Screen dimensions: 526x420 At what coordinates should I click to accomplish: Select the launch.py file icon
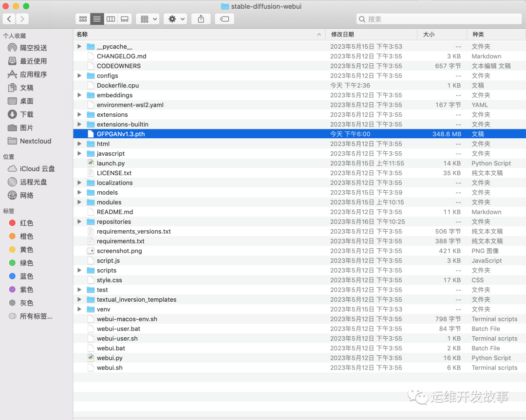coord(91,163)
